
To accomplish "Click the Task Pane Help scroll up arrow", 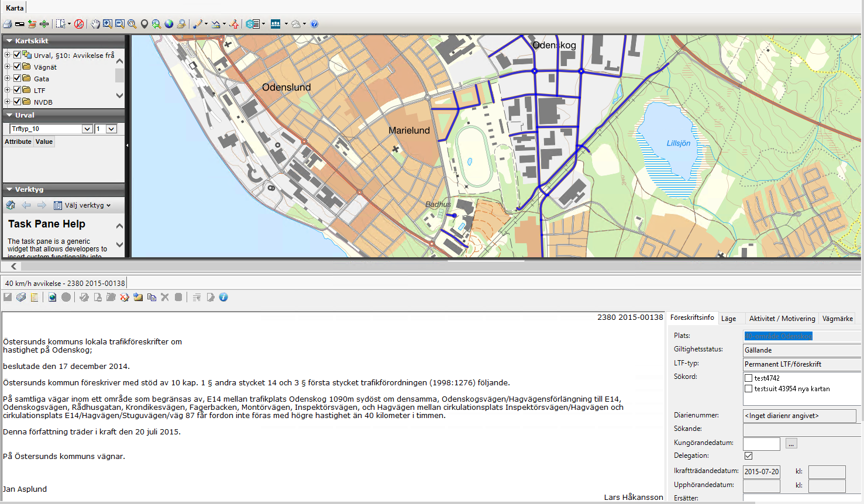I will click(119, 226).
